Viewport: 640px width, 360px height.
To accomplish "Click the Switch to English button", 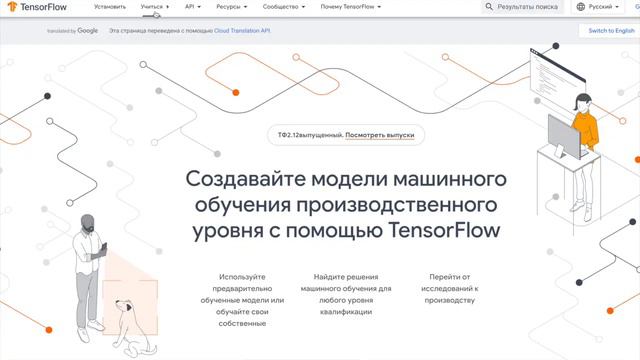I will pos(611,31).
